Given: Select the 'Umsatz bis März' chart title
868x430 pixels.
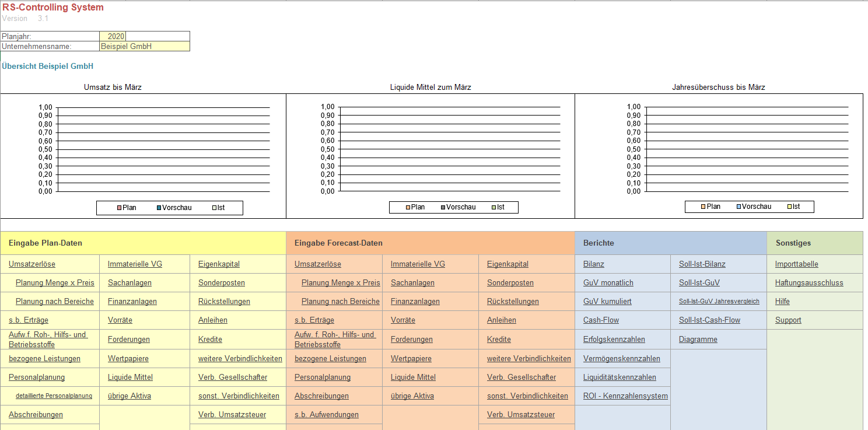Looking at the screenshot, I should (x=113, y=88).
